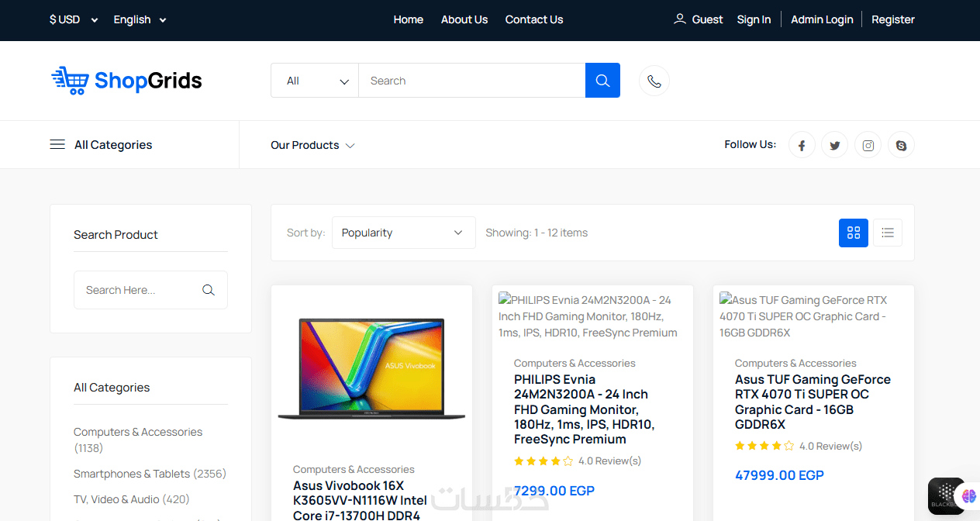Viewport: 980px width, 521px height.
Task: Open the brain chat widget icon
Action: (x=969, y=495)
